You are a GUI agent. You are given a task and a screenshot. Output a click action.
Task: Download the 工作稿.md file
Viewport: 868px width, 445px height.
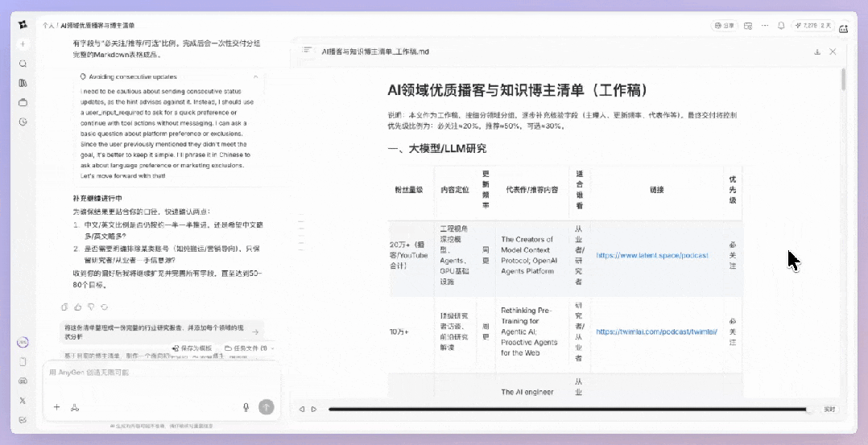click(817, 52)
